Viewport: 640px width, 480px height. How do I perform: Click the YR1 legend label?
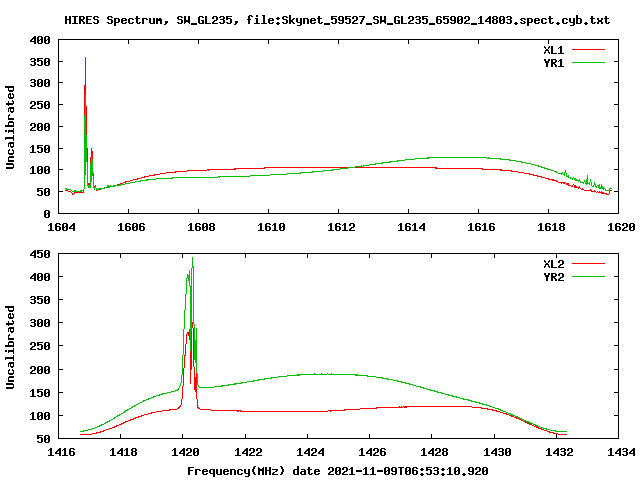[x=554, y=63]
